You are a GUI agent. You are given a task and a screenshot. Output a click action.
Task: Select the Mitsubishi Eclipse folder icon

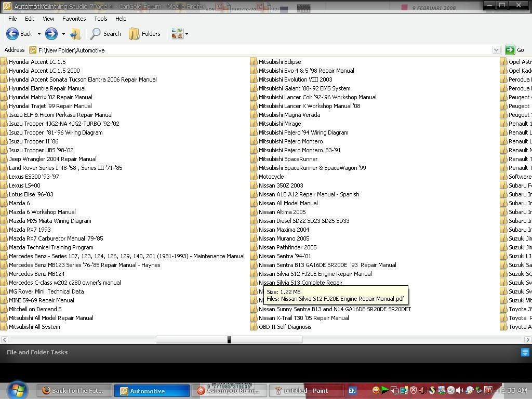click(x=254, y=62)
